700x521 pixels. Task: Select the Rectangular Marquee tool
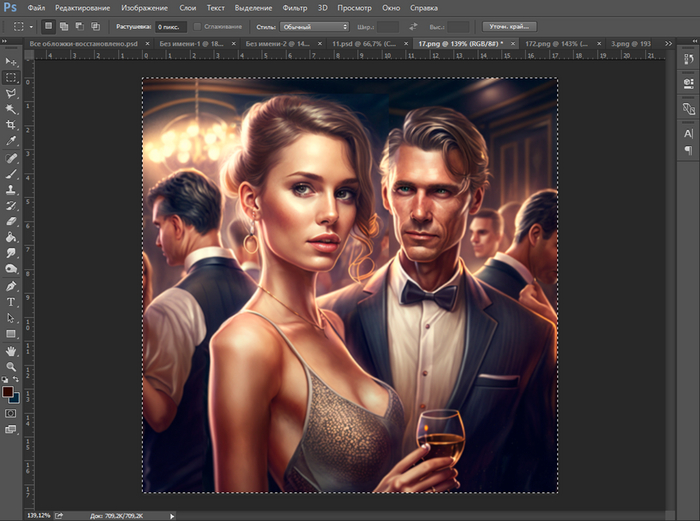point(11,77)
